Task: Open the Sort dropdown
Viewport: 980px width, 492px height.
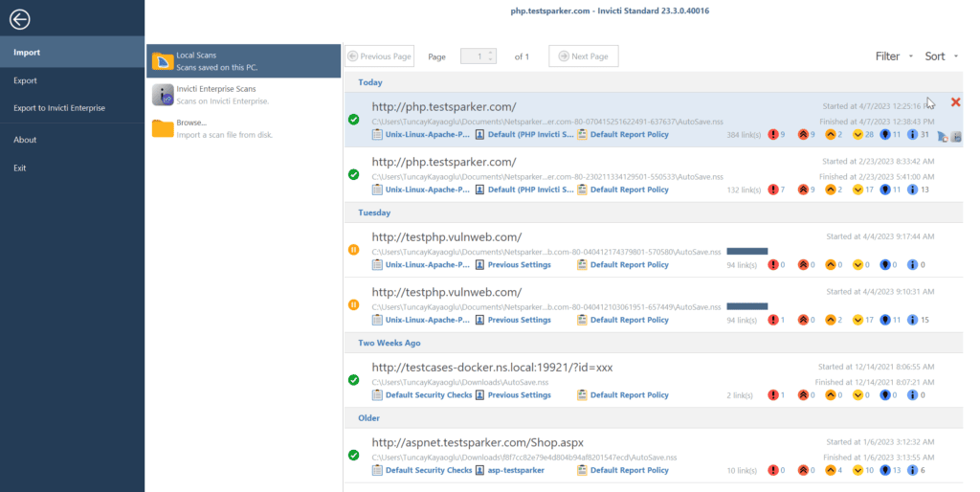Action: pos(941,56)
